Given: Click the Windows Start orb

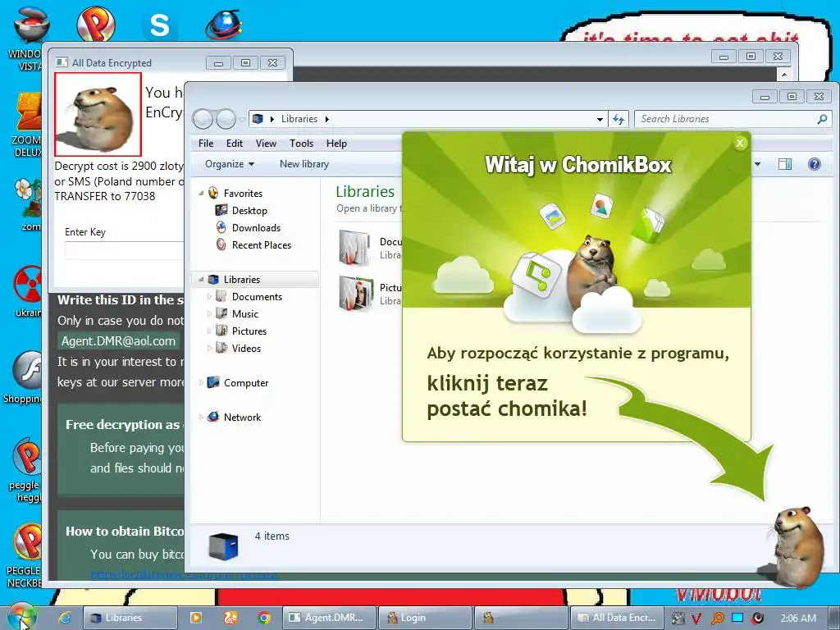Looking at the screenshot, I should [x=21, y=616].
